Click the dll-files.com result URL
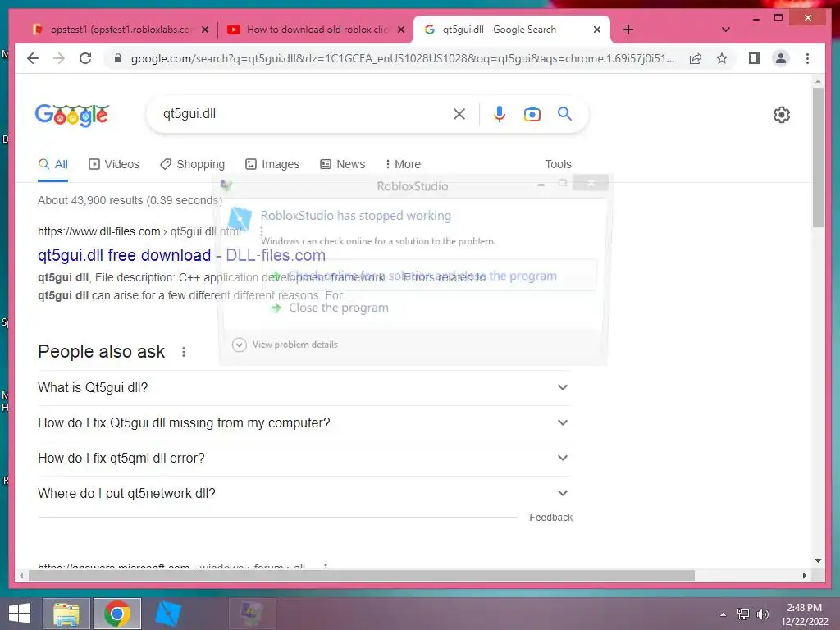Viewport: 840px width, 630px height. (139, 231)
